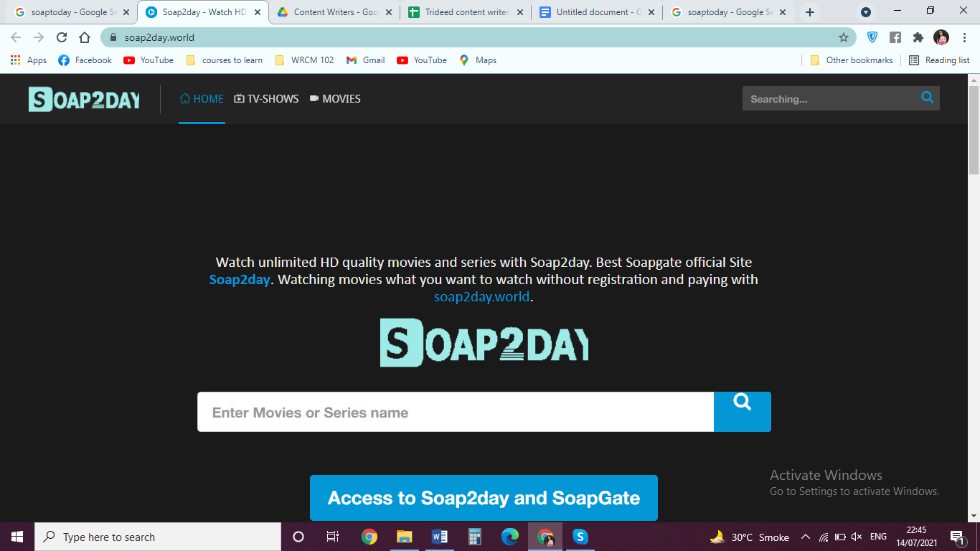Click the Soap2day logo in the header
The width and height of the screenshot is (980, 551).
[84, 99]
